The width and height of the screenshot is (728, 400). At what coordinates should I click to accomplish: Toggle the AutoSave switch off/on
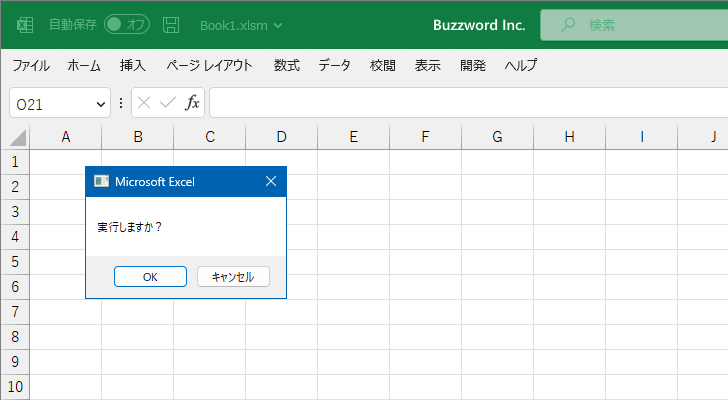point(127,25)
